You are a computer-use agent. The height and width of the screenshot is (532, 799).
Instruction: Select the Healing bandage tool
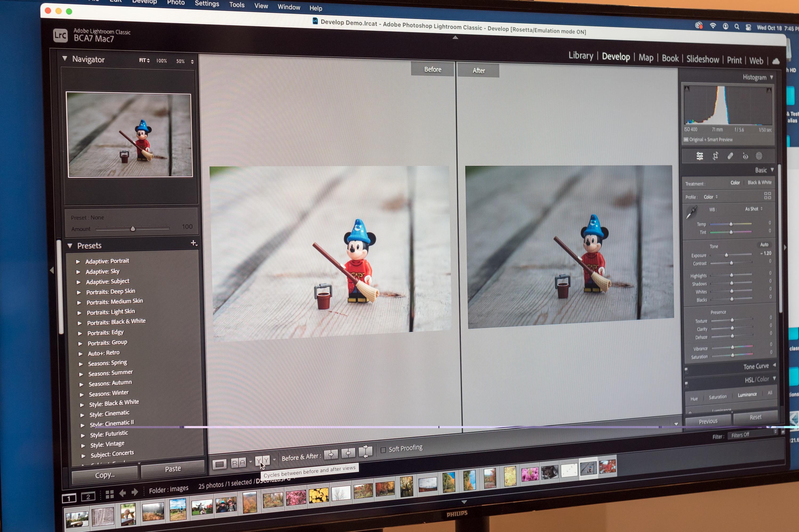[730, 156]
